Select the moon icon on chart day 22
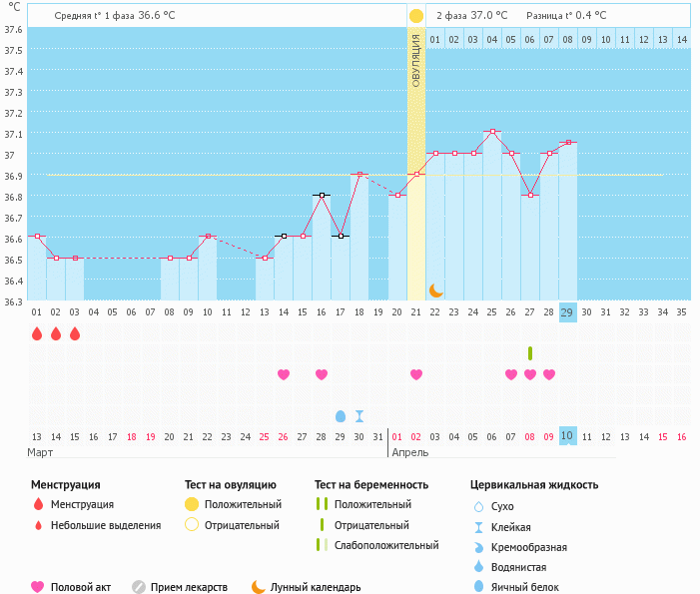Image resolution: width=700 pixels, height=594 pixels. [x=435, y=290]
